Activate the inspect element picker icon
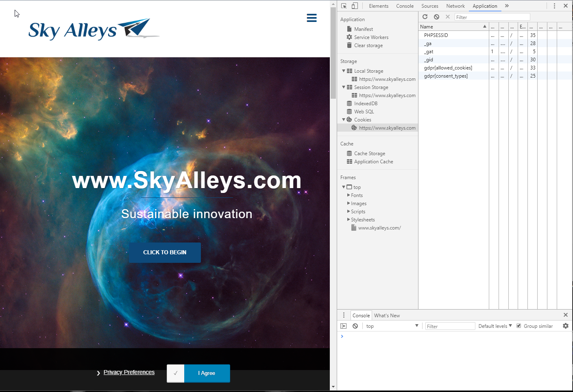This screenshot has height=392, width=573. 344,6
